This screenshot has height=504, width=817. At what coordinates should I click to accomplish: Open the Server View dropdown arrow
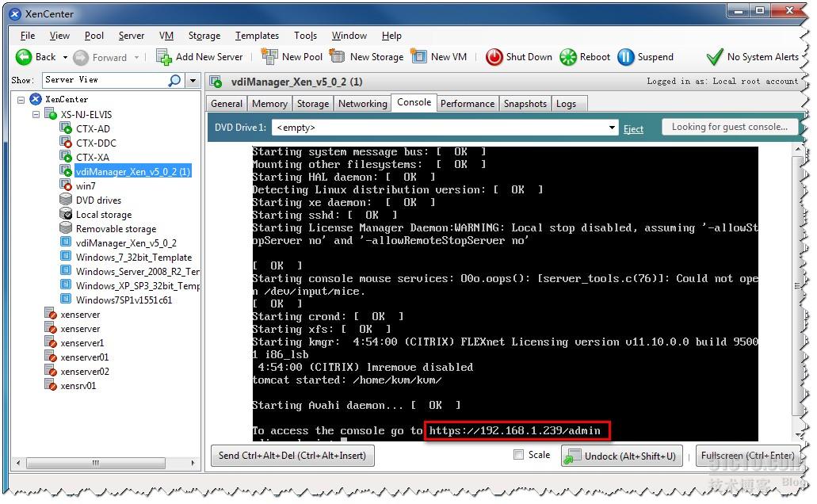[193, 81]
